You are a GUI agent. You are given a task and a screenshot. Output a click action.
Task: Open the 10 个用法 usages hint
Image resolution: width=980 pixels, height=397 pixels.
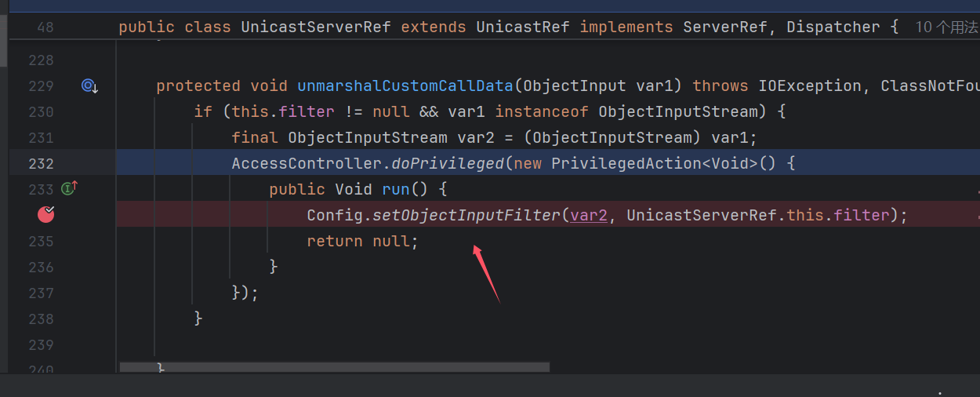pos(946,27)
